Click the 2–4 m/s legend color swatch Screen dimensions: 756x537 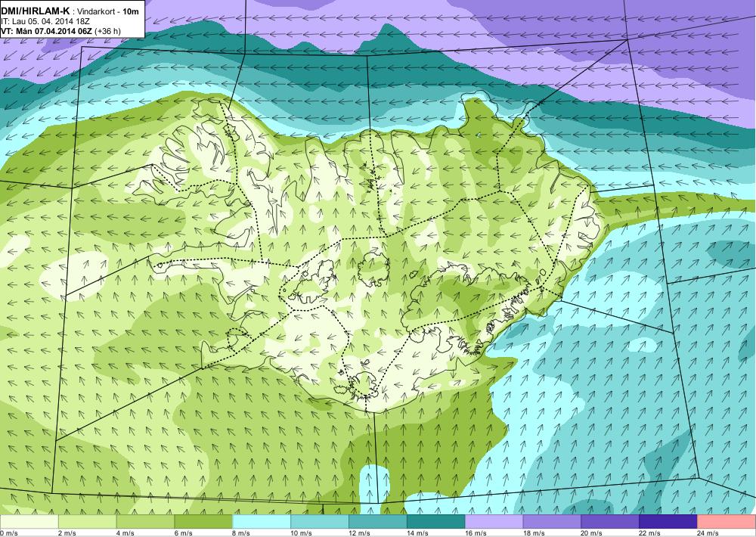pyautogui.click(x=87, y=522)
